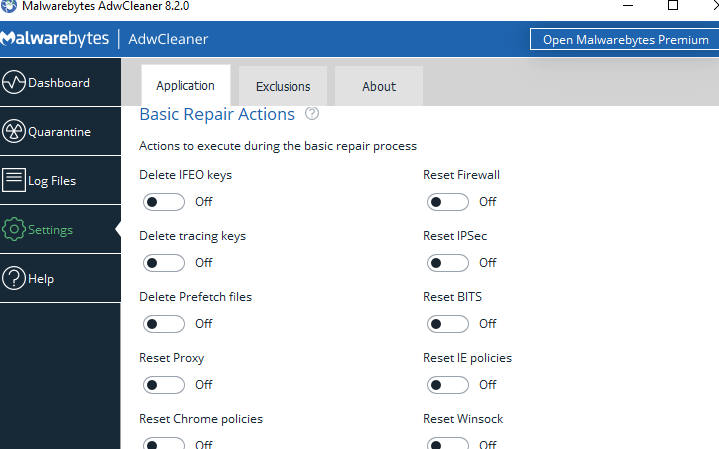Click the Help question mark icon
The height and width of the screenshot is (449, 719).
[14, 279]
